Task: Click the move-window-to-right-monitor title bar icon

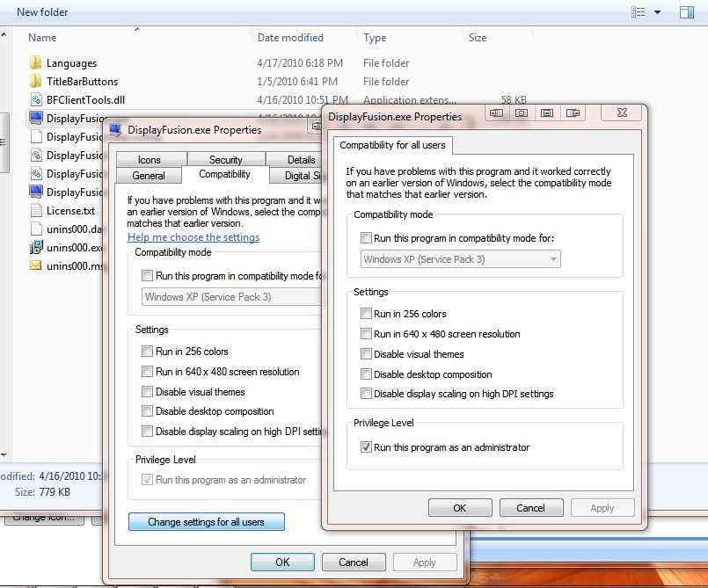Action: 573,113
